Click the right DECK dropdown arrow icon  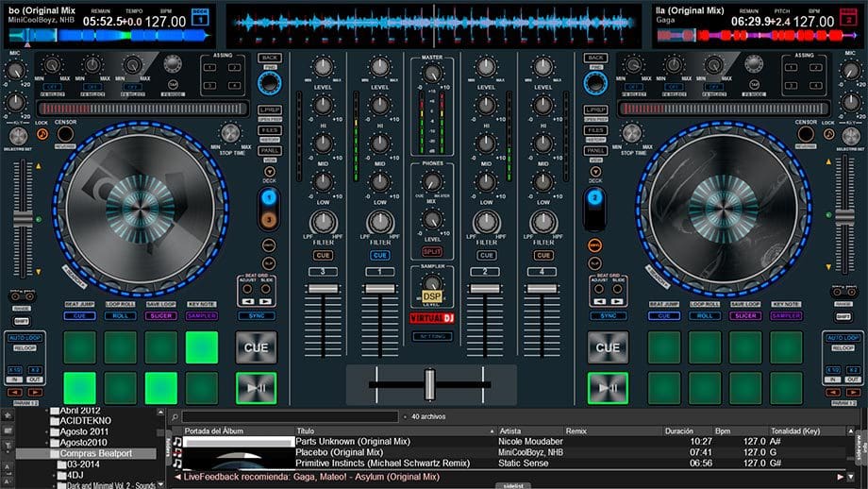pos(595,172)
